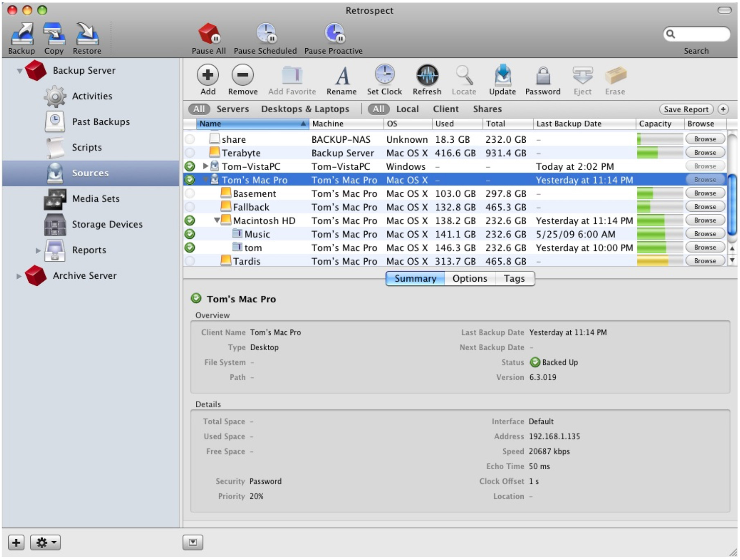This screenshot has height=560, width=740.
Task: Click the Set Clock icon
Action: coord(384,75)
